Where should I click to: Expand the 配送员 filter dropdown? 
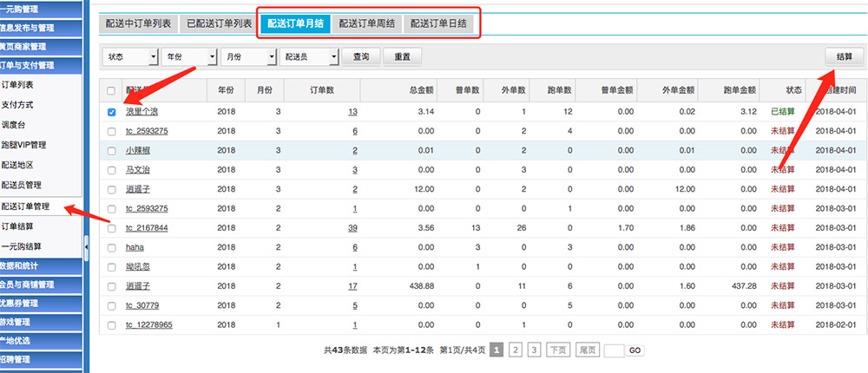point(308,56)
